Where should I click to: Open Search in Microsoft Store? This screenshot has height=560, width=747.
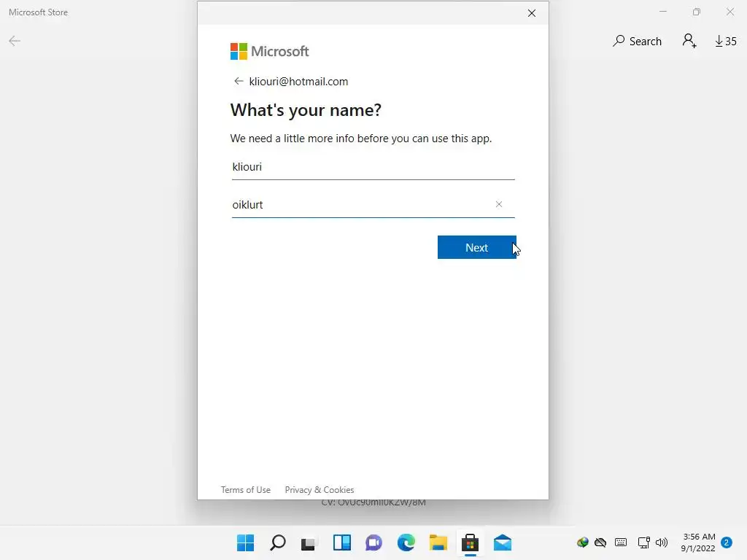point(637,42)
